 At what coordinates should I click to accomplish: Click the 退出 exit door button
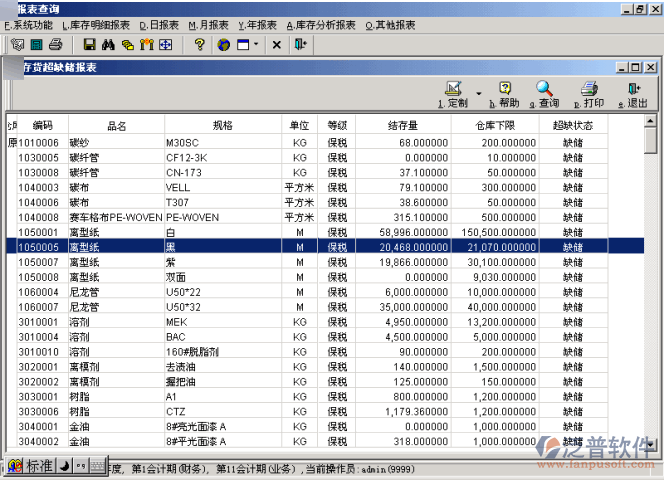pos(634,95)
